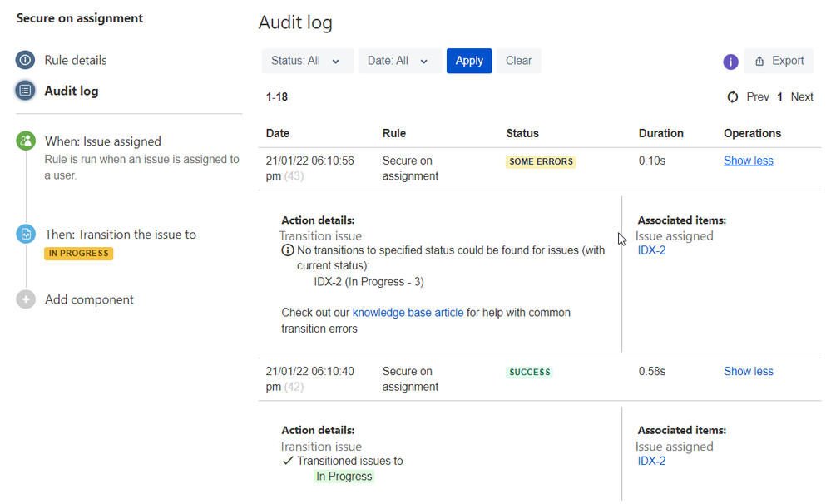Click duration value 0.58s

tap(652, 371)
